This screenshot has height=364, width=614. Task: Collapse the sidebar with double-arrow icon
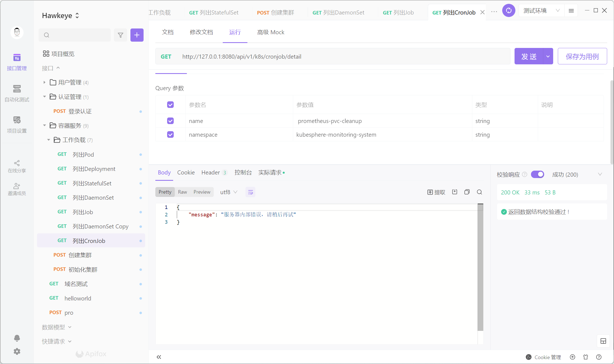159,357
